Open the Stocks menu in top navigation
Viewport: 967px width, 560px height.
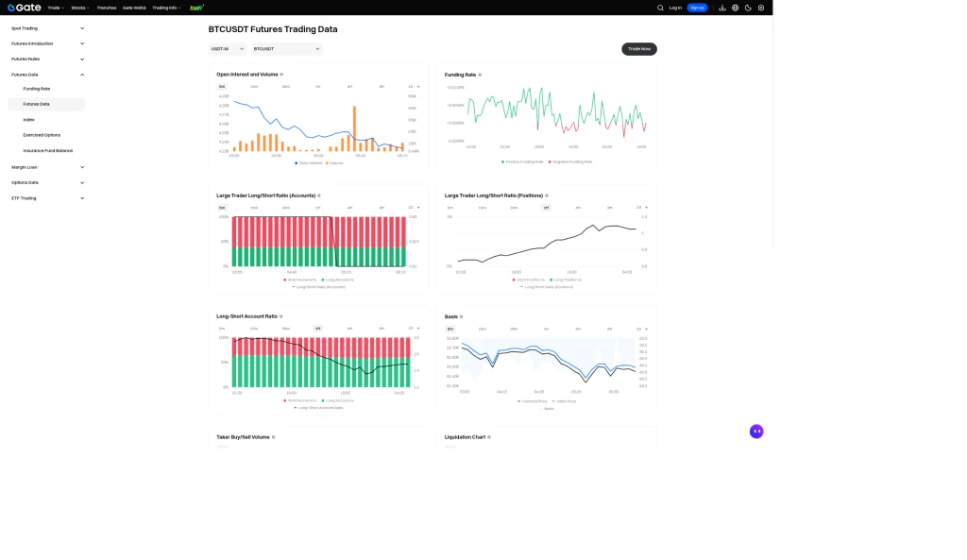pos(80,8)
